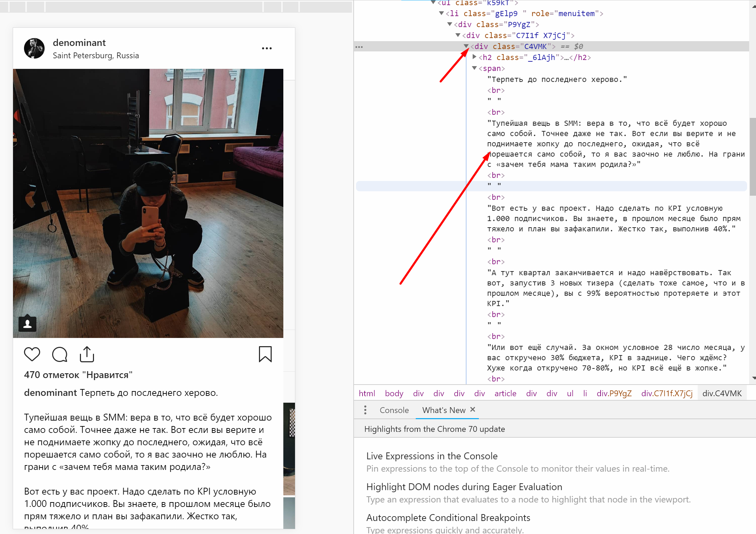Collapse the li class gElp9 node
Viewport: 756px width, 534px height.
coord(441,13)
